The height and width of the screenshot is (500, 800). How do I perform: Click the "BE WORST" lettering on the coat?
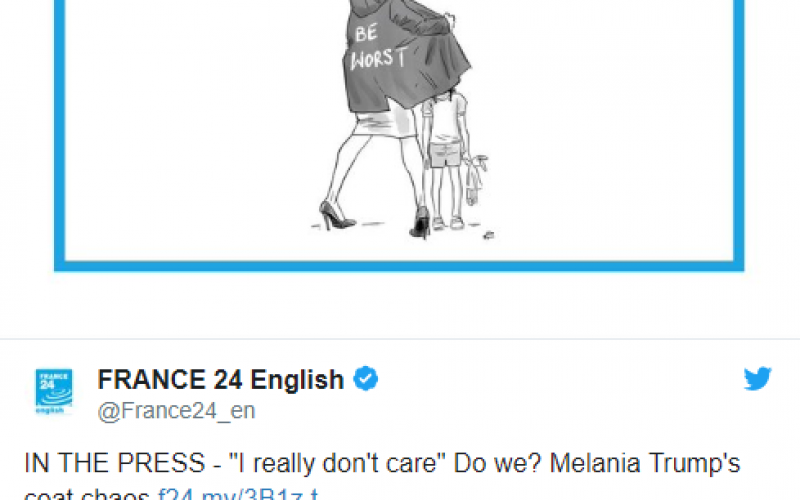[377, 47]
